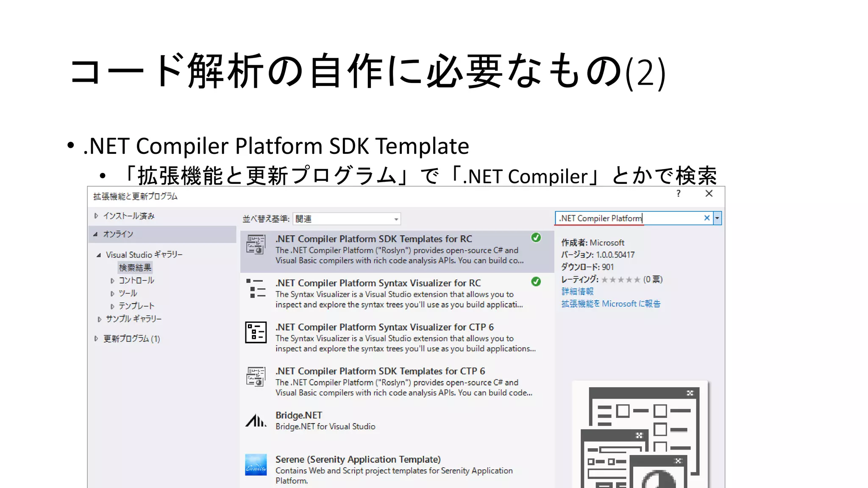868x488 pixels.
Task: Open the search box history dropdown arrow
Action: coord(717,218)
